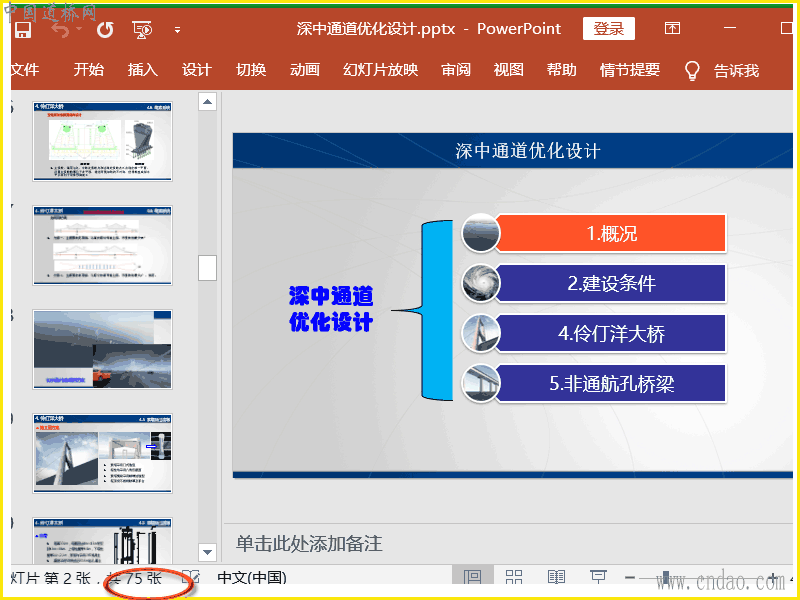Open the 文件 menu tab
800x600 pixels.
24,69
